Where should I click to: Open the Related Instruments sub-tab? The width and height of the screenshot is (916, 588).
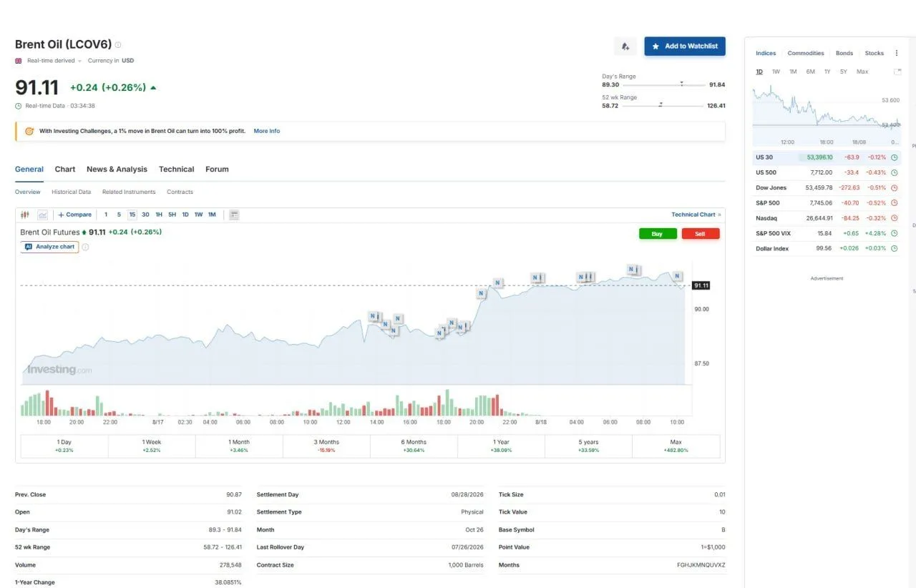click(129, 192)
